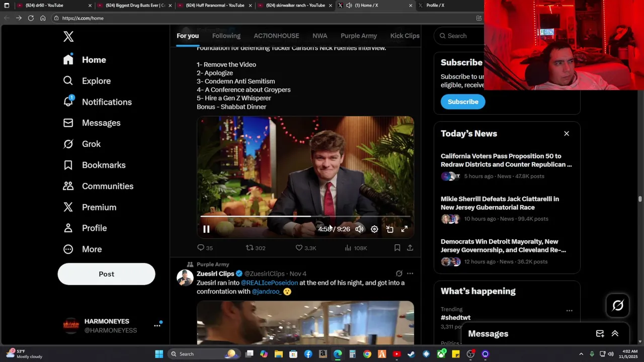The image size is (644, 362).
Task: Switch to the AC7IONHOUSE tab
Action: click(276, 36)
